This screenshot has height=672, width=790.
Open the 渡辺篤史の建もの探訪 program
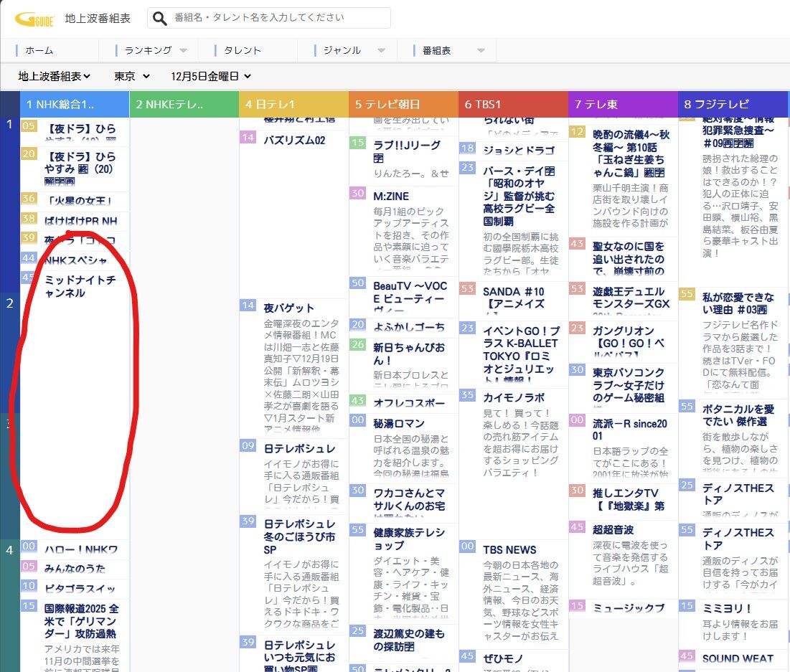408,640
